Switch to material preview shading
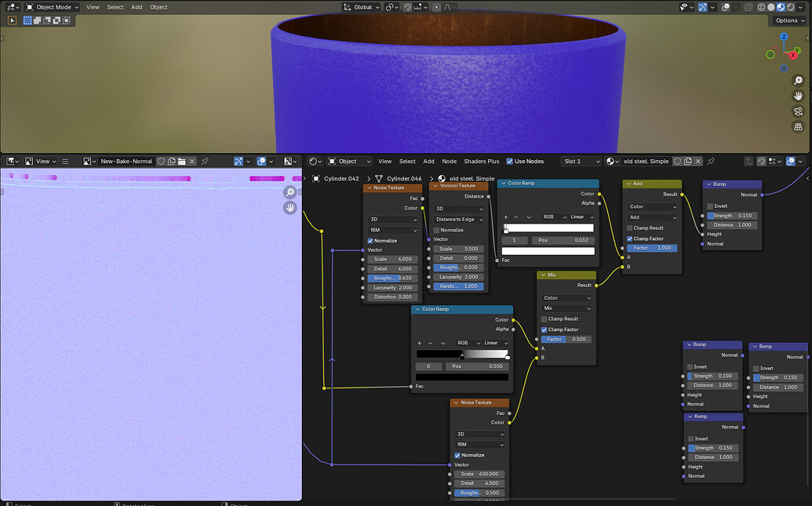812x506 pixels. pyautogui.click(x=781, y=7)
